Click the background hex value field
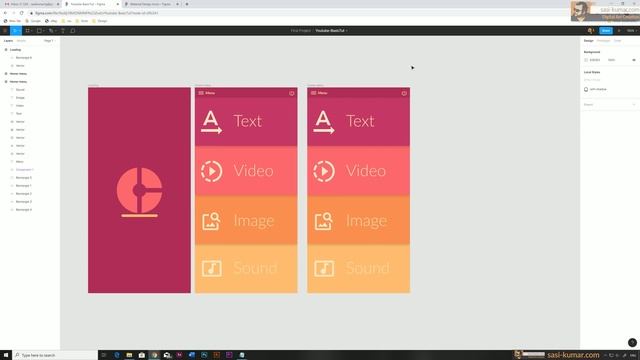640x360 pixels. (x=595, y=60)
